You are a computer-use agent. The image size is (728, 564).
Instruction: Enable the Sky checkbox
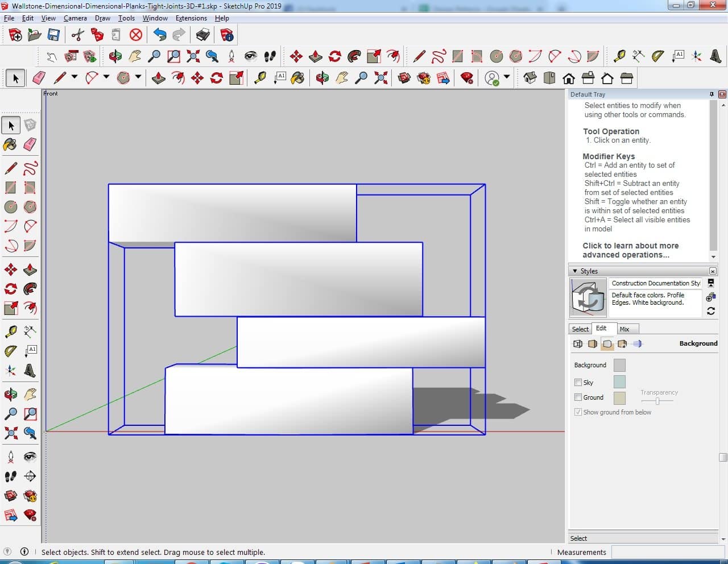pos(578,383)
